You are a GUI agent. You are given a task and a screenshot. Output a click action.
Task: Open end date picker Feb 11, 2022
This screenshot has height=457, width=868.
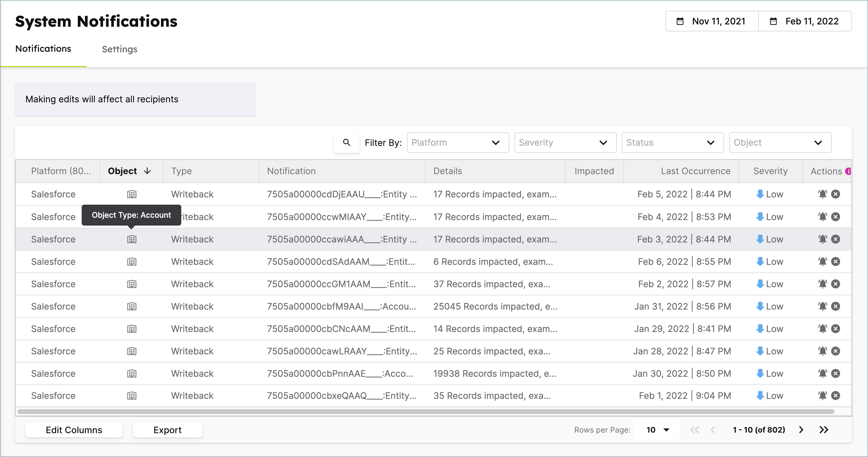point(805,21)
